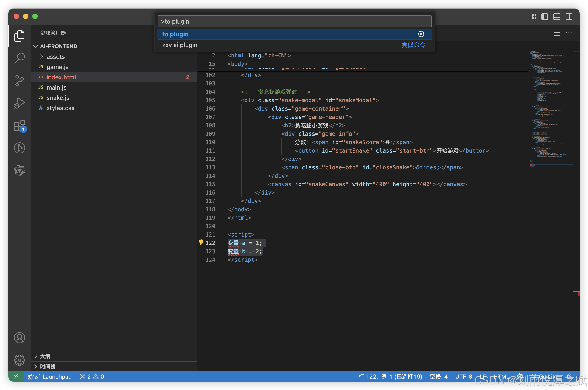Open the Extensions view
The width and height of the screenshot is (588, 390).
pyautogui.click(x=19, y=125)
